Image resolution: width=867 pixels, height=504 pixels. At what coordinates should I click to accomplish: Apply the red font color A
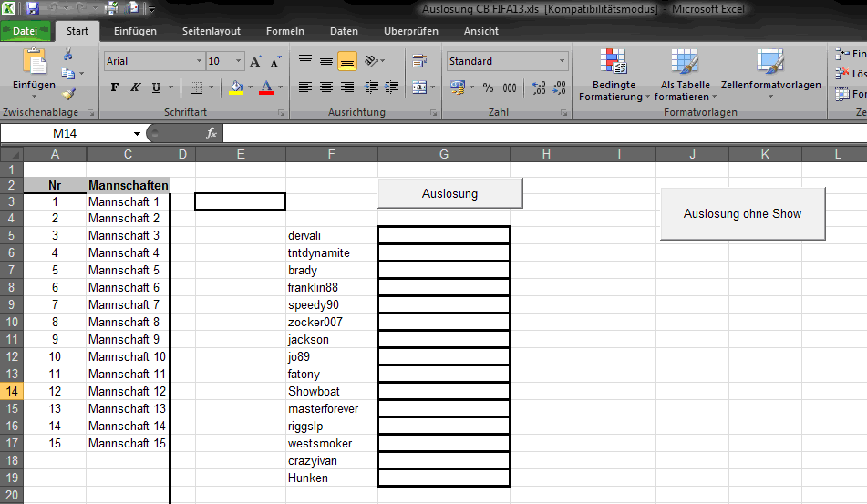266,87
